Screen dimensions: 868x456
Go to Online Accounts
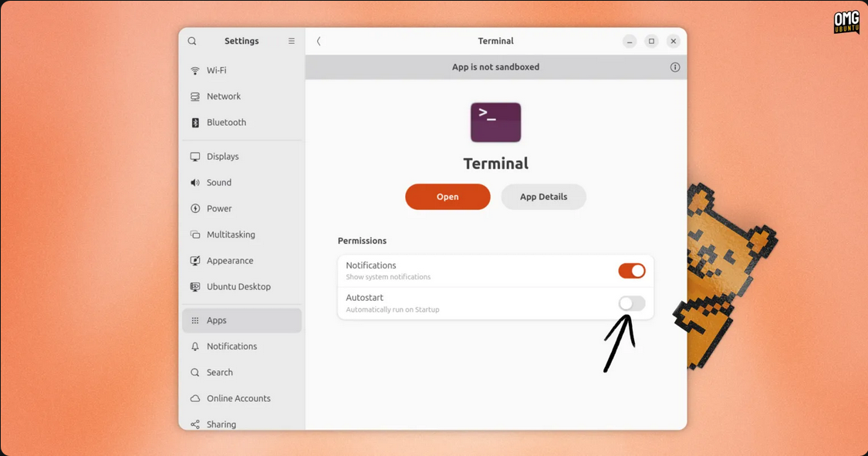coord(242,398)
